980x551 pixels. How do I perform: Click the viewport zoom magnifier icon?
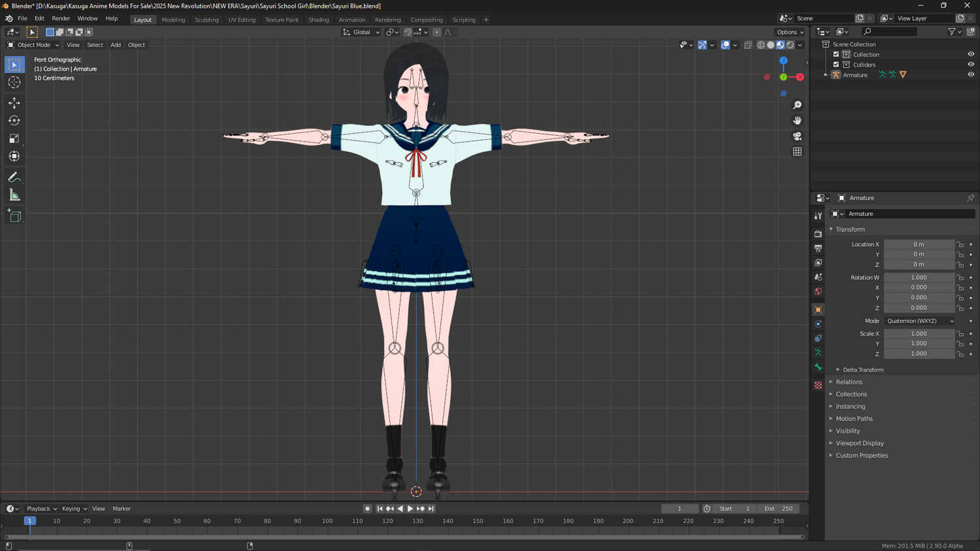point(797,105)
